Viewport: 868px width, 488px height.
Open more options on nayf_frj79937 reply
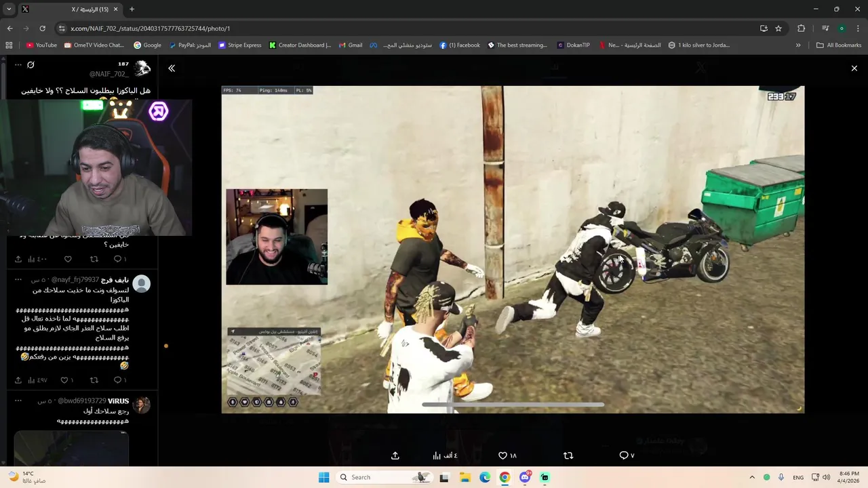(18, 279)
